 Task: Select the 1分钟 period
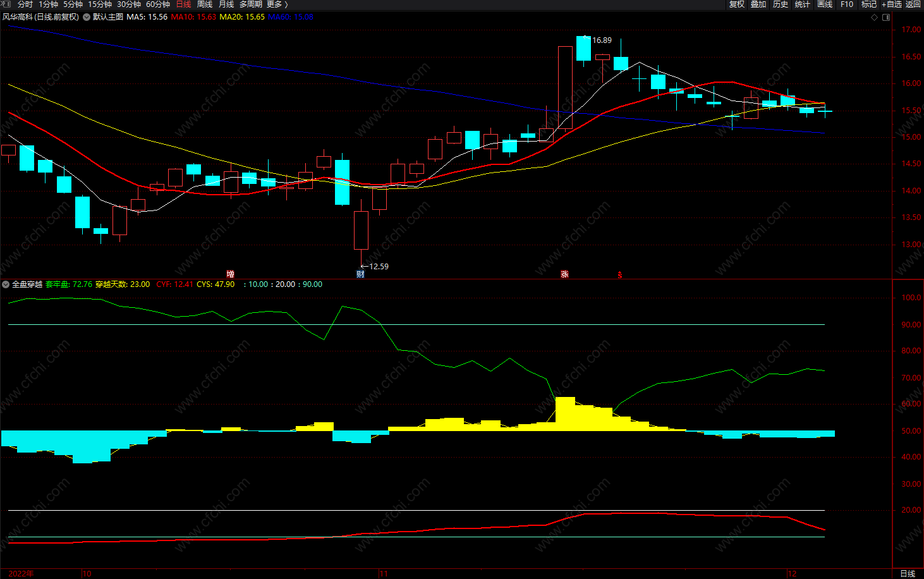[x=49, y=4]
